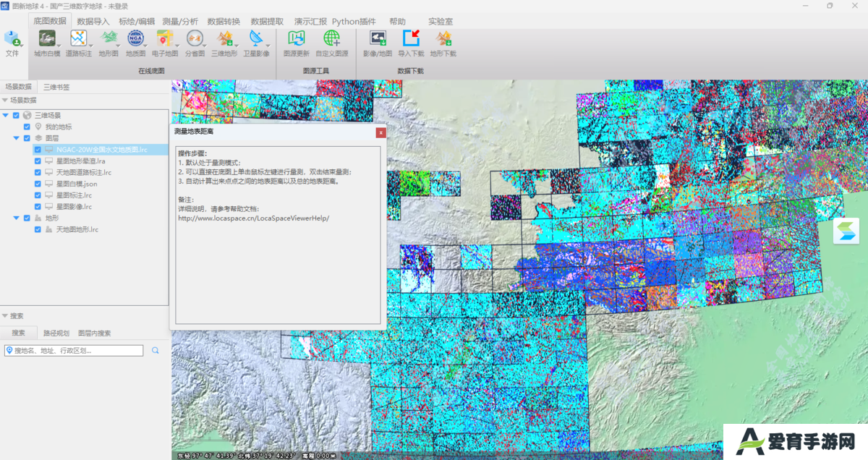Close the 测量地表距离 dialog
This screenshot has height=460, width=868.
[x=380, y=132]
